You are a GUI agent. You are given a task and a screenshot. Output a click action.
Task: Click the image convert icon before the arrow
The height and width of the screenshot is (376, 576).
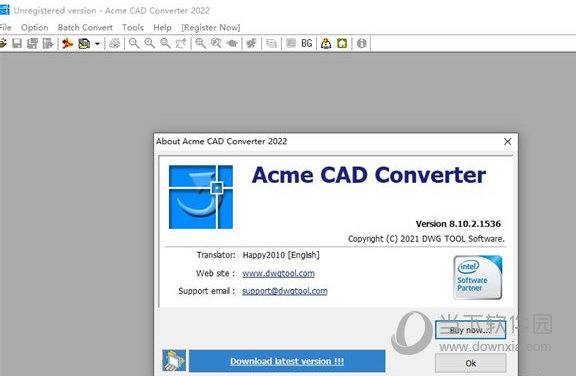click(84, 43)
